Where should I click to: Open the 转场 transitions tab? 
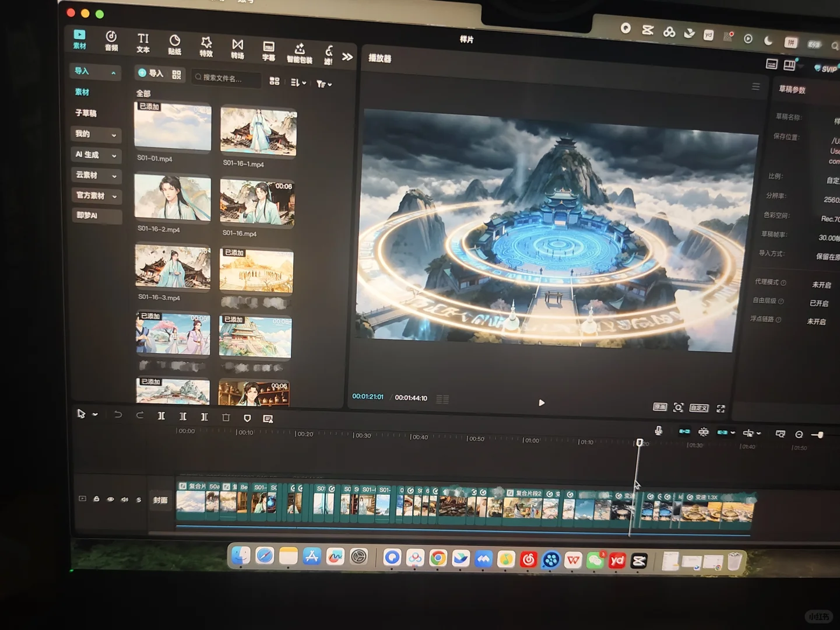click(237, 49)
